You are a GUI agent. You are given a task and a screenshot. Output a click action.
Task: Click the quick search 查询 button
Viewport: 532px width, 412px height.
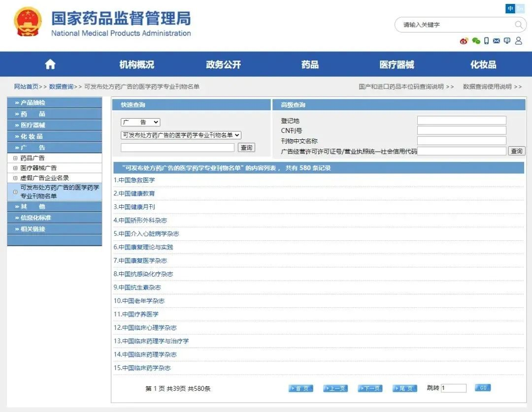coord(246,148)
